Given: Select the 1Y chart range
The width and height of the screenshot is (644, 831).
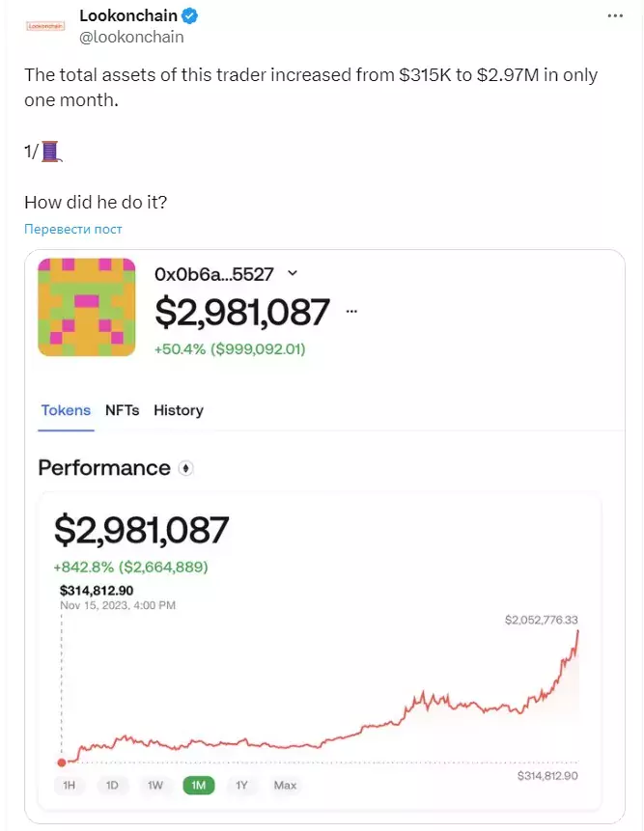Looking at the screenshot, I should point(241,785).
